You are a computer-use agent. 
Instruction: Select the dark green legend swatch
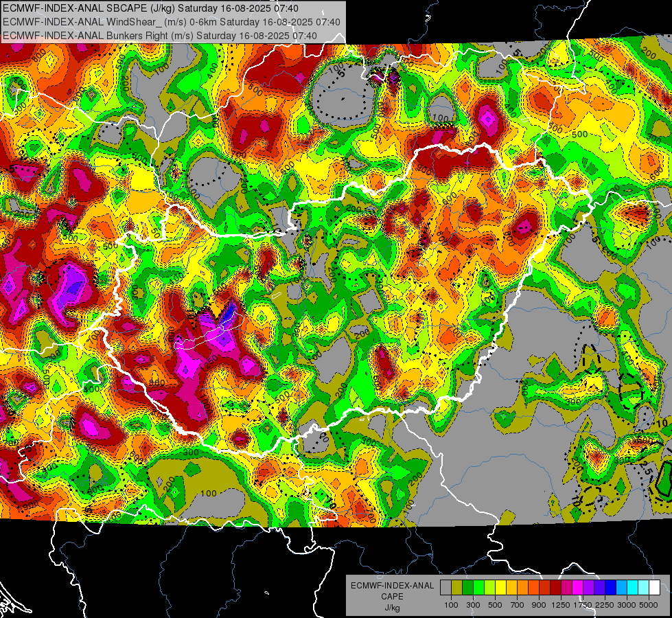pos(467,587)
